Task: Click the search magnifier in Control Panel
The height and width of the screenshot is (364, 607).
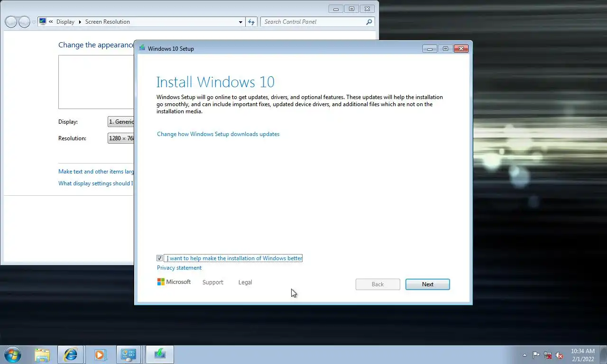Action: tap(369, 22)
